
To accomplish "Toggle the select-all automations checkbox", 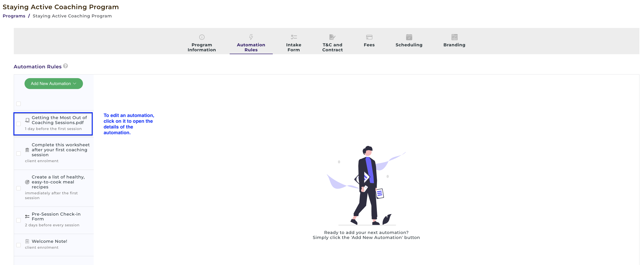I will point(19,104).
